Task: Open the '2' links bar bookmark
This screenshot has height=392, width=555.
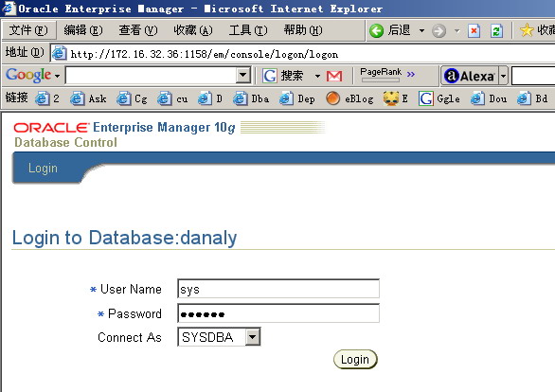Action: click(47, 98)
